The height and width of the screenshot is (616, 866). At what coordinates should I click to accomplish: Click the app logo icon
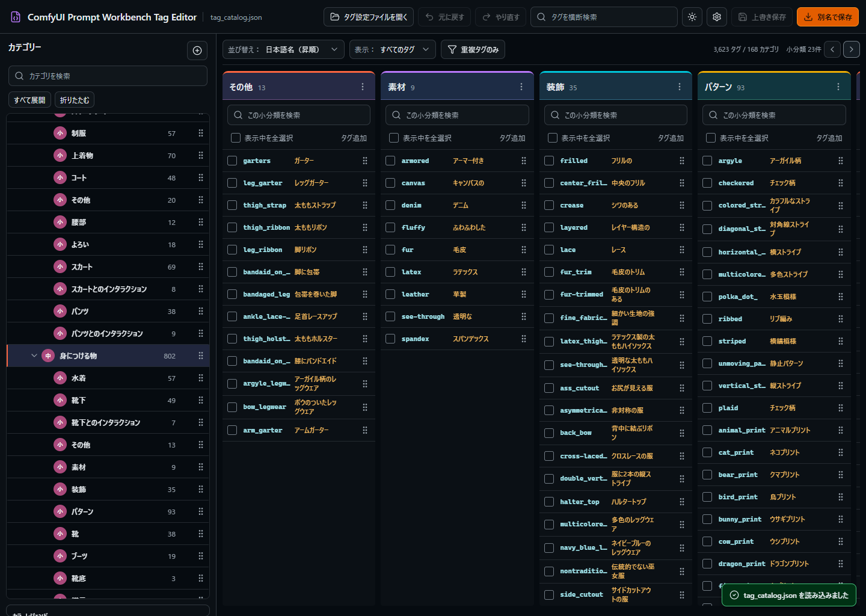(x=16, y=17)
